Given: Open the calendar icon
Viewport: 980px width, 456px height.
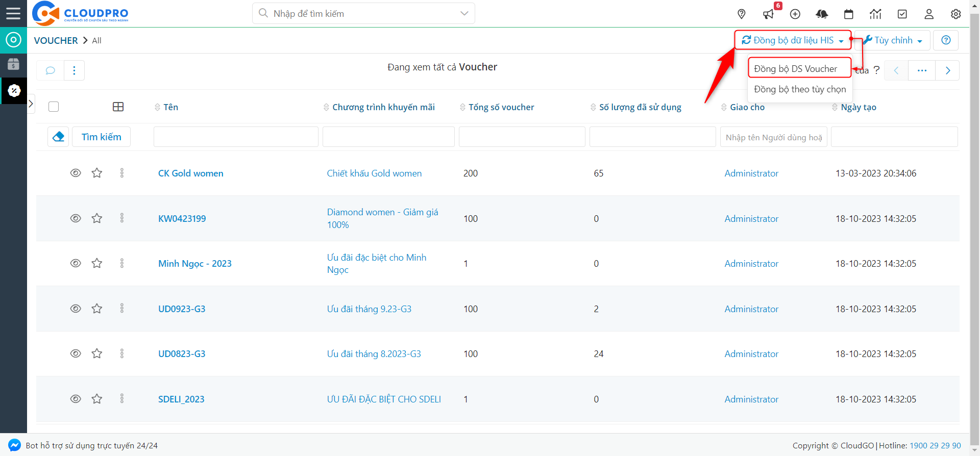Looking at the screenshot, I should 849,14.
